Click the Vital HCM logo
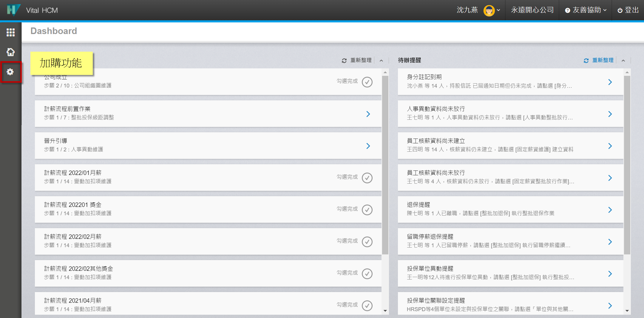Screen dimensions: 644x318 [13, 10]
